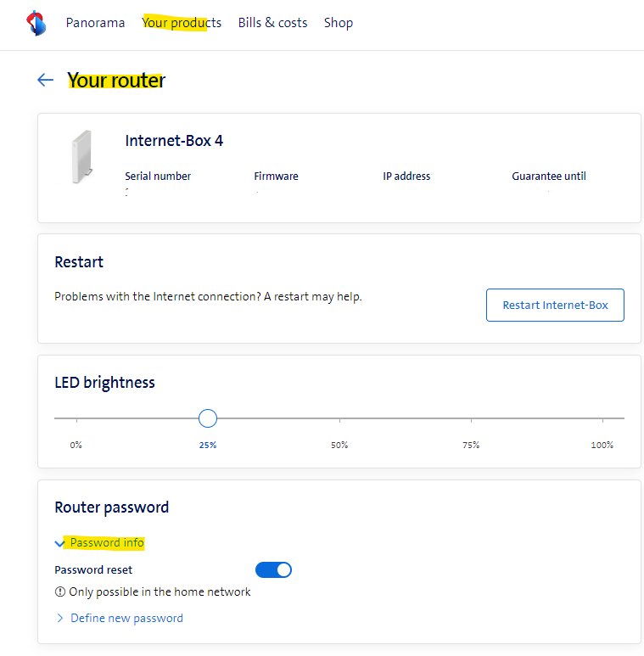The image size is (644, 656).
Task: Set LED brightness to 0%
Action: [x=76, y=418]
